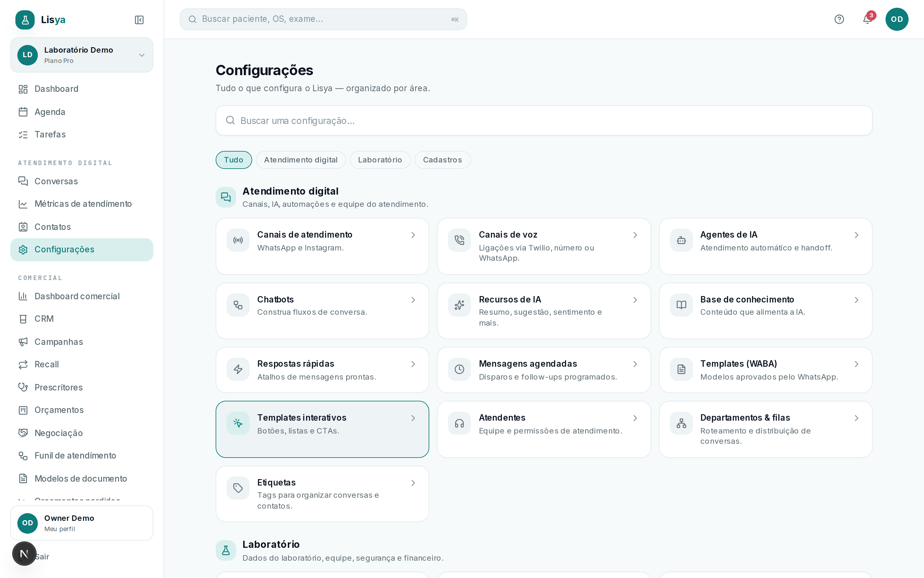Click the Templates interativos cursor-click icon

pos(238,423)
